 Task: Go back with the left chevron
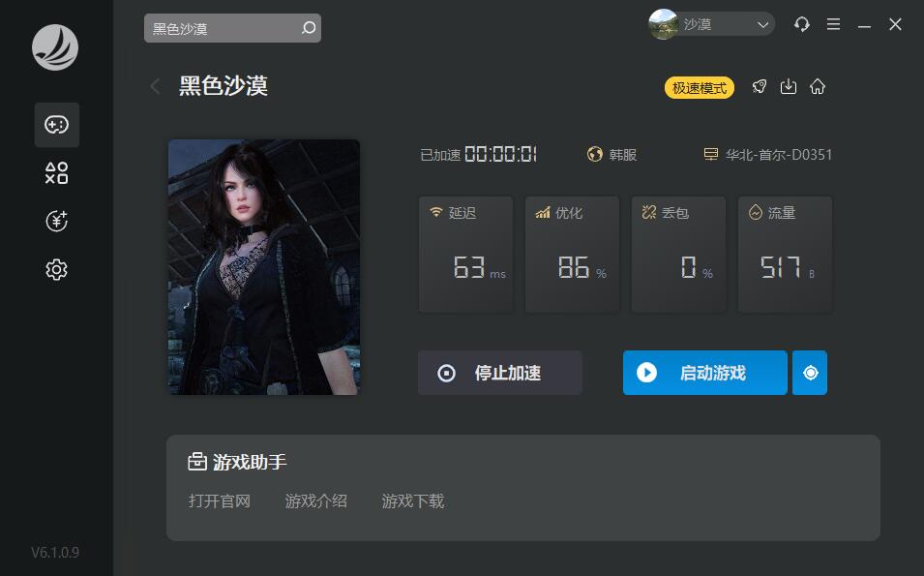click(155, 87)
